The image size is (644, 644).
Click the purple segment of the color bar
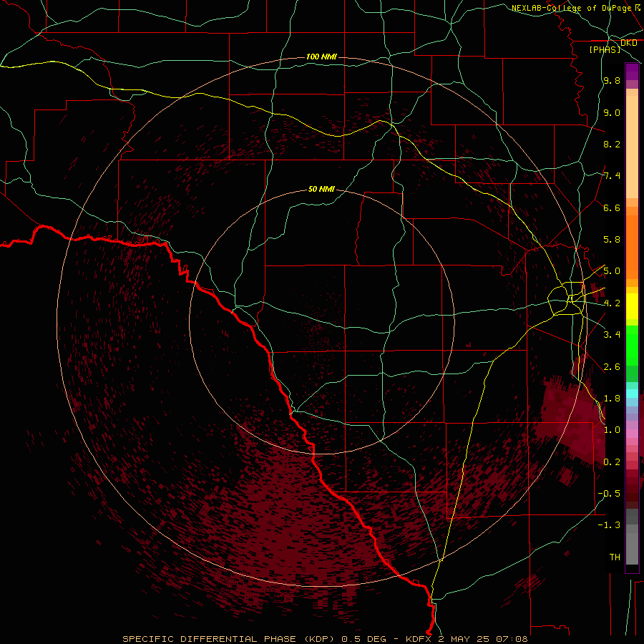pos(632,72)
